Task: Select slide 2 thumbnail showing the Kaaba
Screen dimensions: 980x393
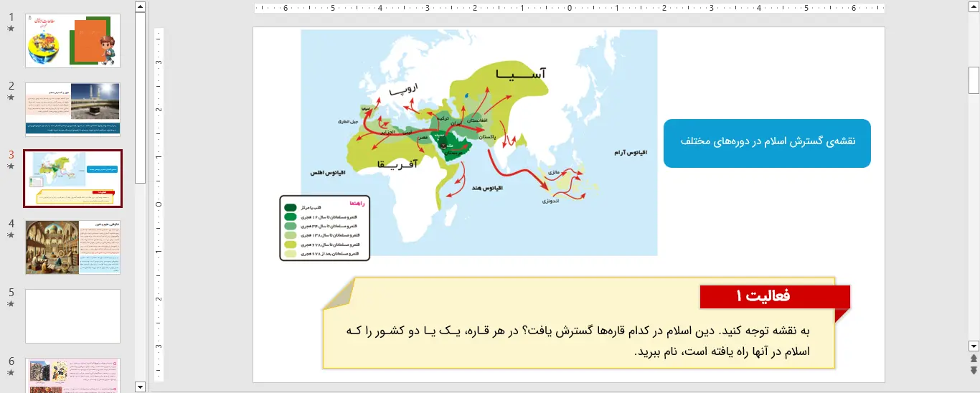Action: tap(72, 110)
